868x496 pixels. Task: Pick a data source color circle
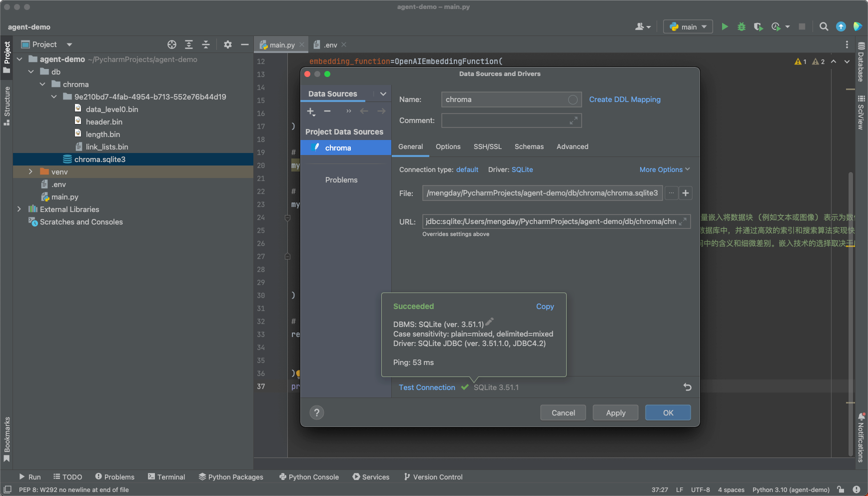pos(573,99)
